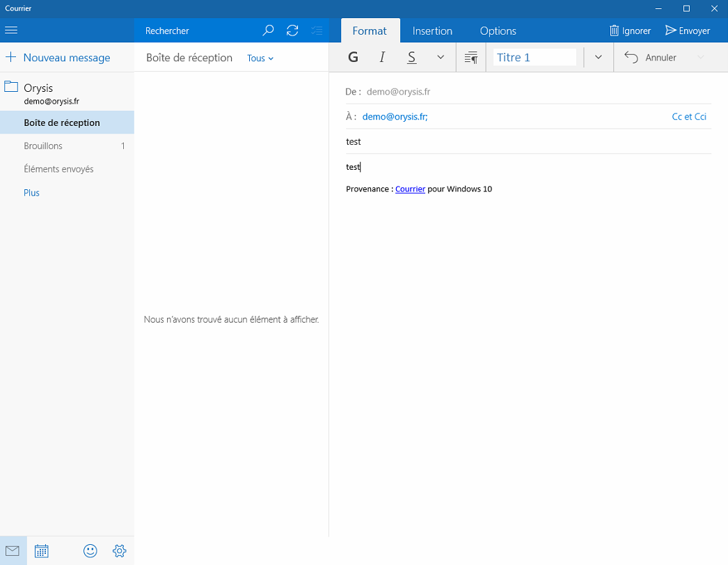
Task: Click the Mail envelope icon at bottom
Action: point(12,550)
